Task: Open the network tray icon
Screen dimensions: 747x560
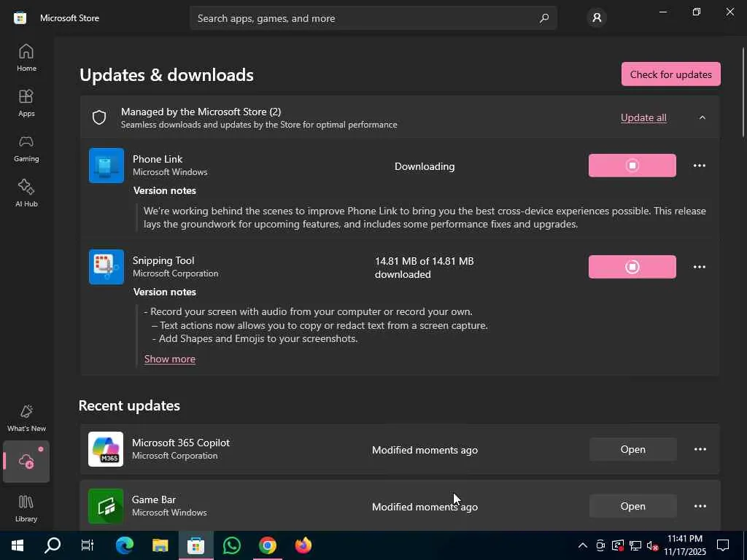Action: coord(635,545)
